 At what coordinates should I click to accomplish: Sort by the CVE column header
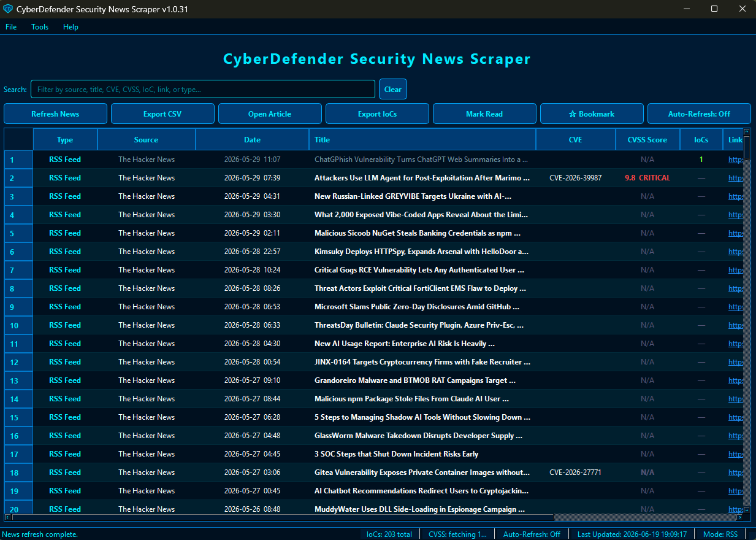[x=576, y=139]
